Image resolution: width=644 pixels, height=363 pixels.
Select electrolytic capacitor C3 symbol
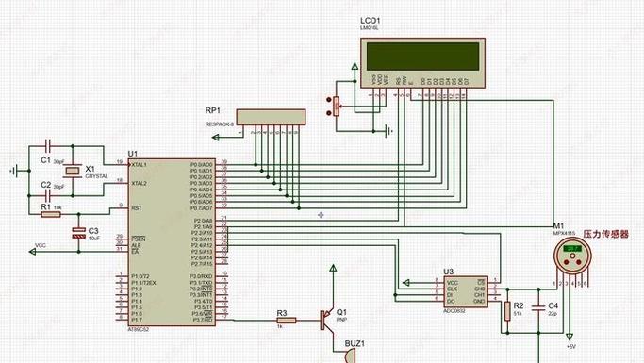coord(78,233)
